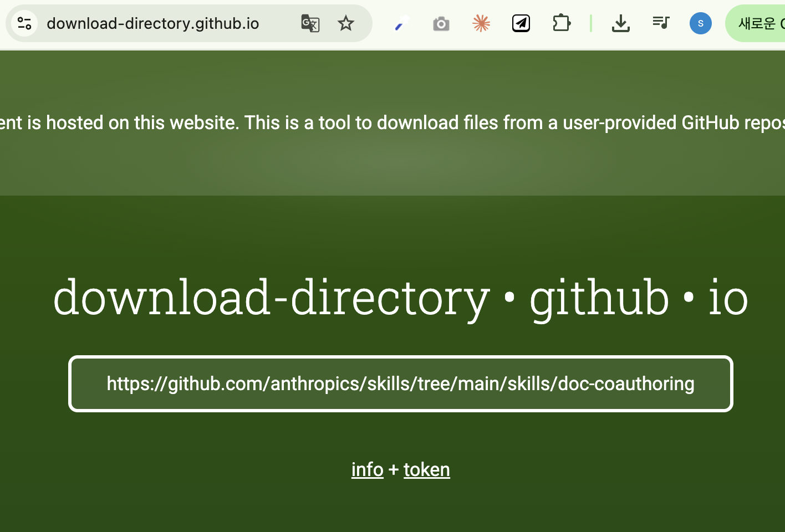The height and width of the screenshot is (532, 785).
Task: Open the media playback controls icon
Action: coord(661,23)
